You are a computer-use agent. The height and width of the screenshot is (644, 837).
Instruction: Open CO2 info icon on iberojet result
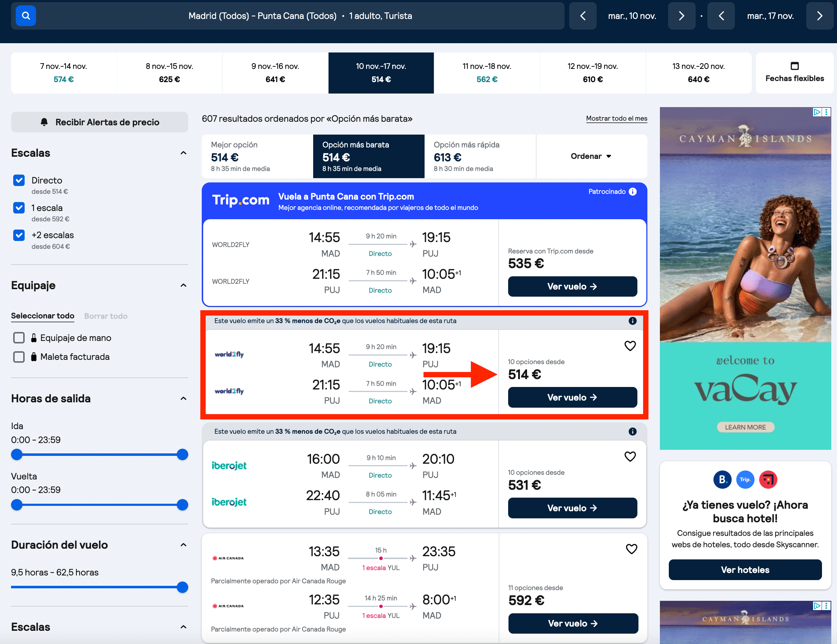tap(632, 431)
